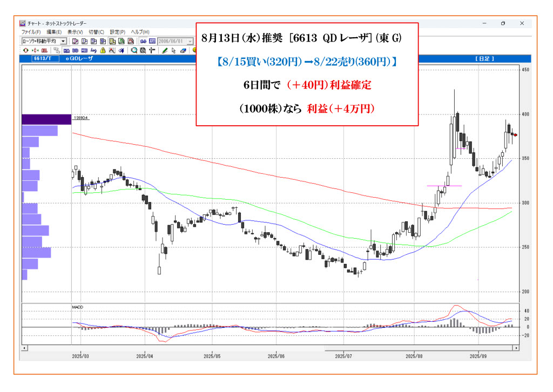Open the ファイル(F) menu
Screen dimensions: 553x392
(30, 32)
